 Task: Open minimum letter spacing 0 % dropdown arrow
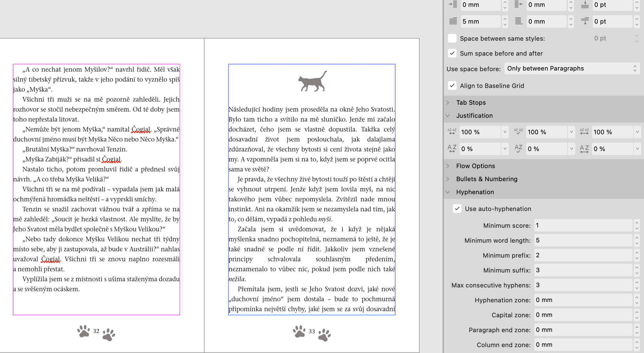(505, 149)
